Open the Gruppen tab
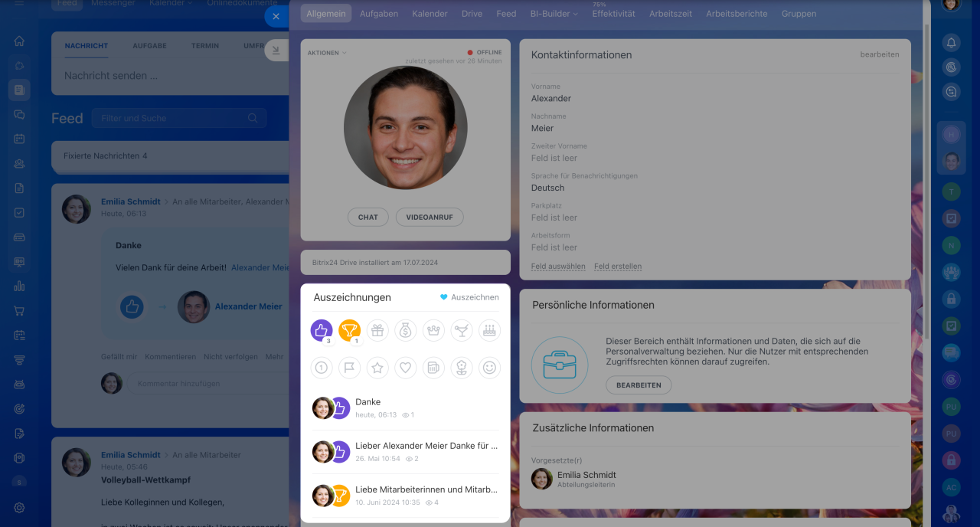This screenshot has width=980, height=527. coord(799,14)
